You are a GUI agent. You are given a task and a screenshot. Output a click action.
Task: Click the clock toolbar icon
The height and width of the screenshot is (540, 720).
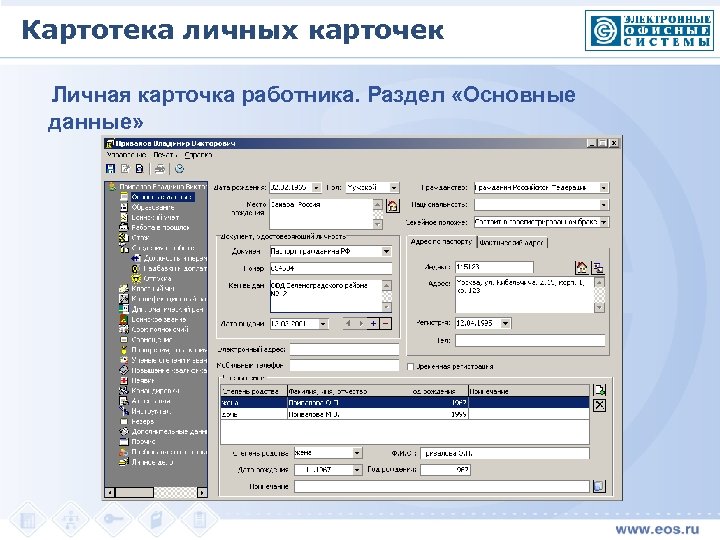[x=180, y=169]
